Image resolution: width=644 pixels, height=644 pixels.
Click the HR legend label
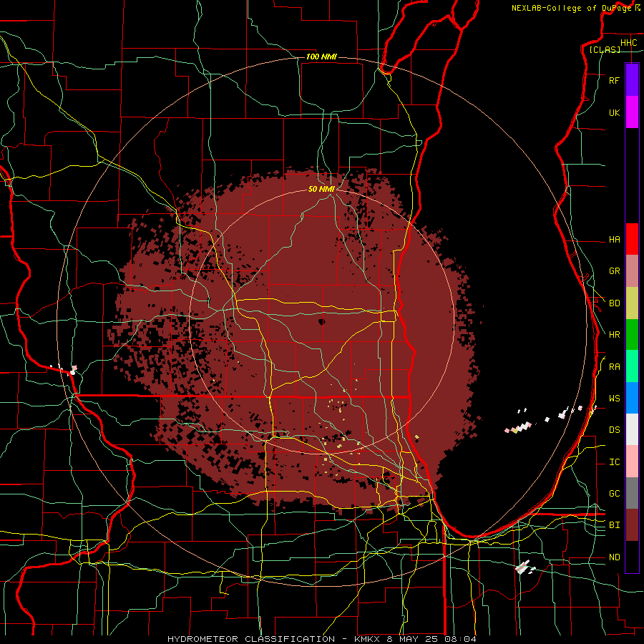coord(614,335)
